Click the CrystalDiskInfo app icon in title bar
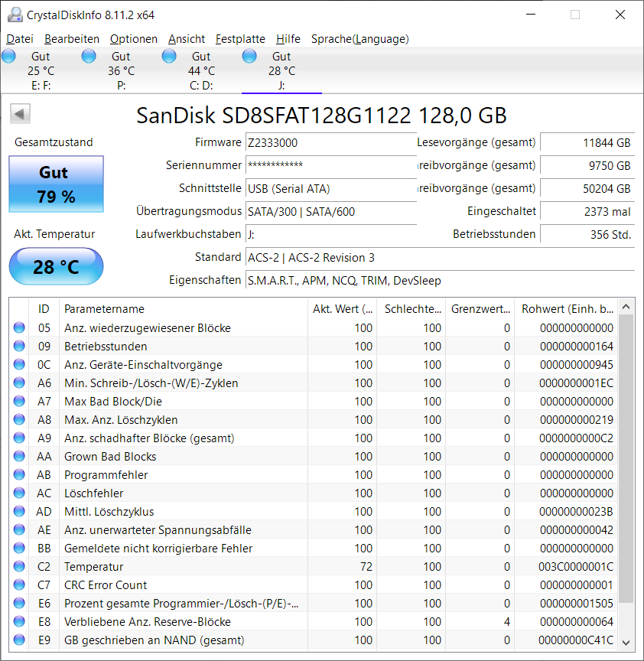 point(15,15)
